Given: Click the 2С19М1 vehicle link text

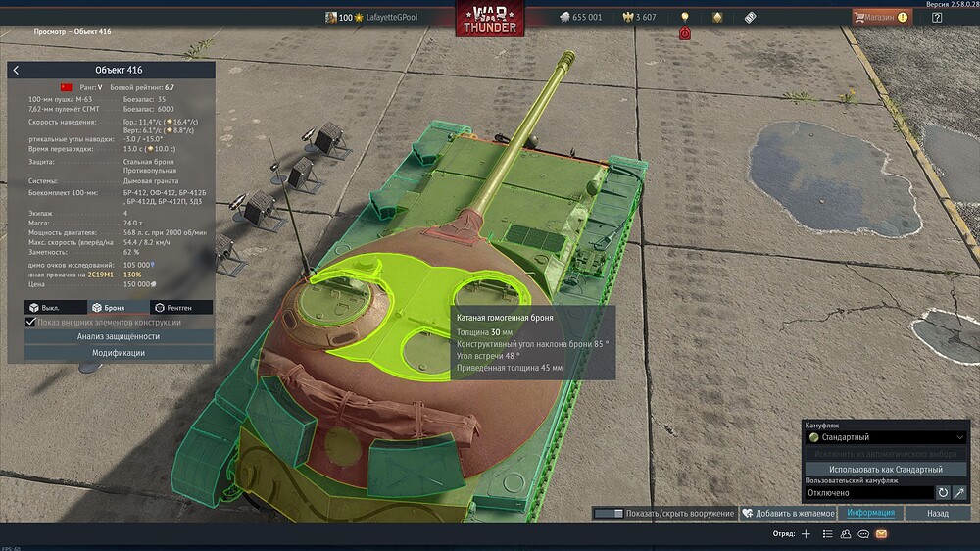Looking at the screenshot, I should pos(101,275).
